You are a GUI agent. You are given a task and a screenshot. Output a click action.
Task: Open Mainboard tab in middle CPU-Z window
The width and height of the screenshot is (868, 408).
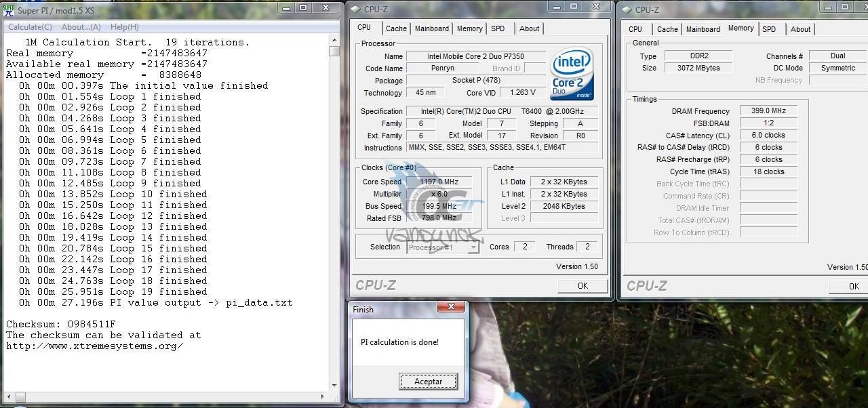coord(432,28)
